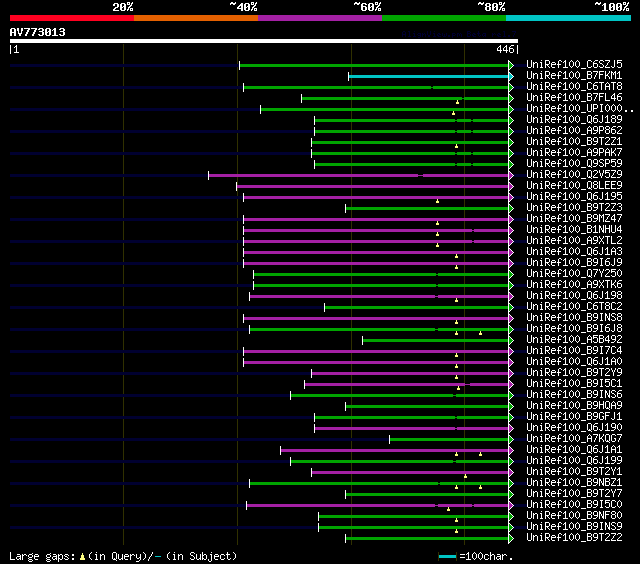Select the UniRef100_B9INS8 label
Screen dimensions: 640x564
574,318
